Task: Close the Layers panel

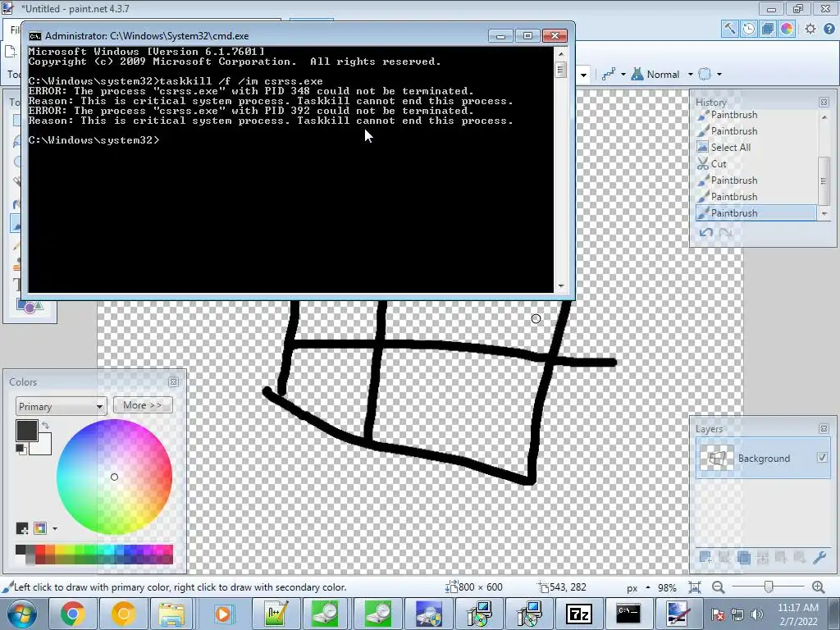Action: 824,428
